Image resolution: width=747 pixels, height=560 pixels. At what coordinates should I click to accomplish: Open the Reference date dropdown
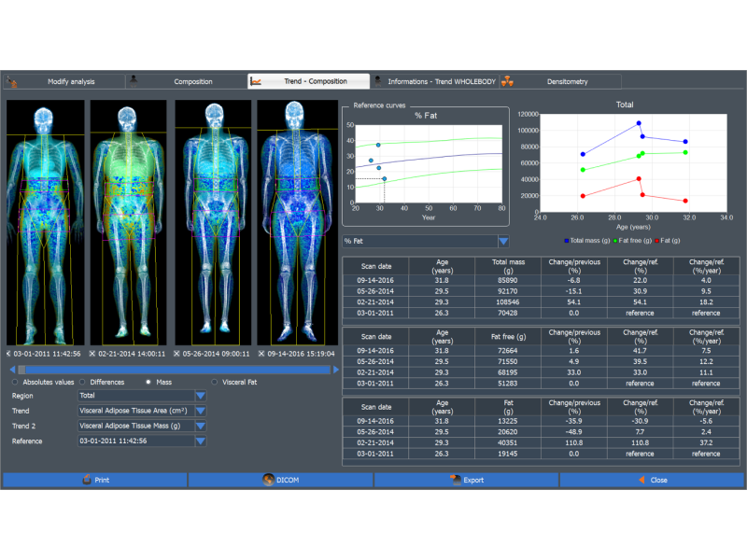click(x=200, y=441)
